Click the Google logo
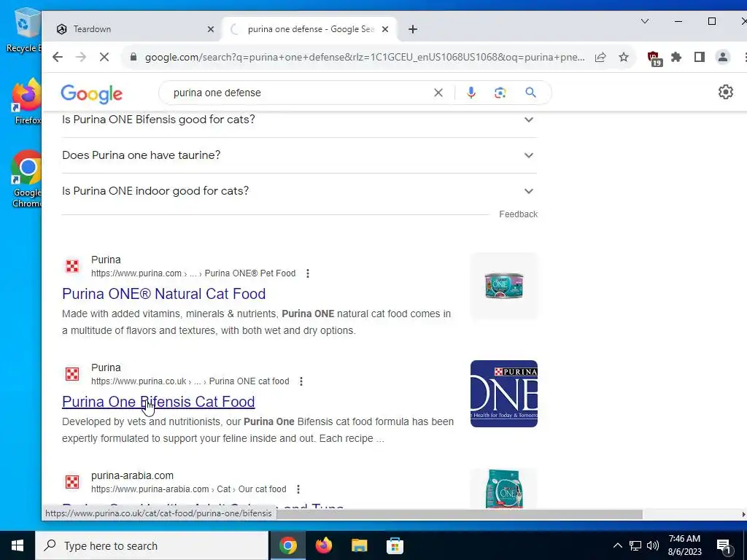This screenshot has width=747, height=560. click(x=91, y=94)
